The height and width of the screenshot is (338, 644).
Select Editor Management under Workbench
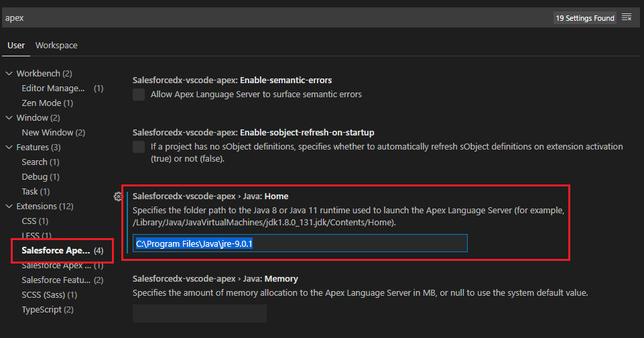[62, 89]
